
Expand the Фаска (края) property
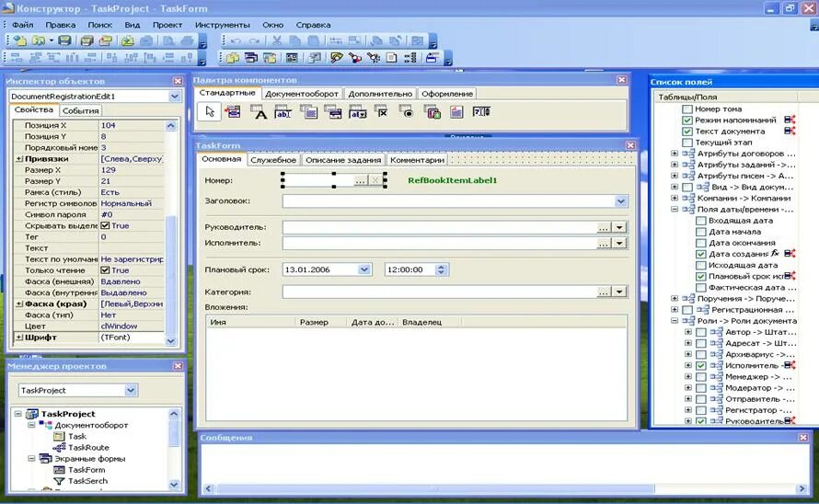tap(19, 304)
